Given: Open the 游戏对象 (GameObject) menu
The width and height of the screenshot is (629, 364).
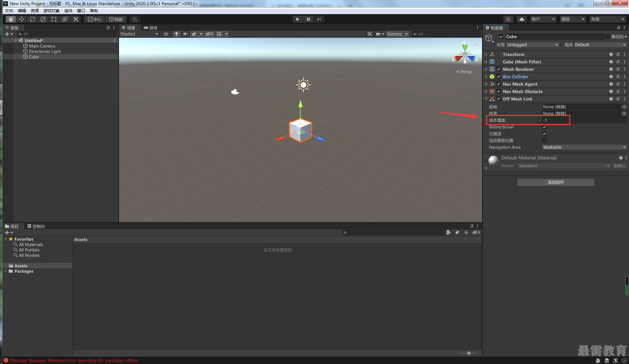Looking at the screenshot, I should pos(52,11).
